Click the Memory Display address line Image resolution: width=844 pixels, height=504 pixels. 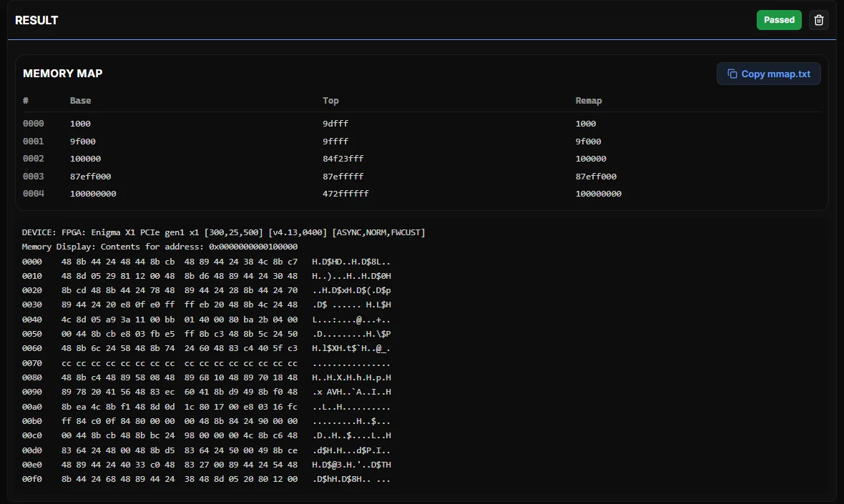(160, 247)
